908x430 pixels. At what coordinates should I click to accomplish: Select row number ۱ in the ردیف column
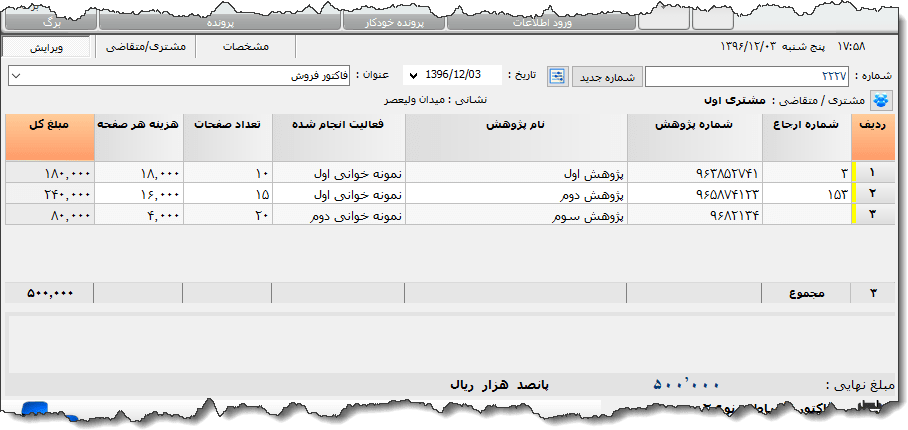pyautogui.click(x=873, y=172)
